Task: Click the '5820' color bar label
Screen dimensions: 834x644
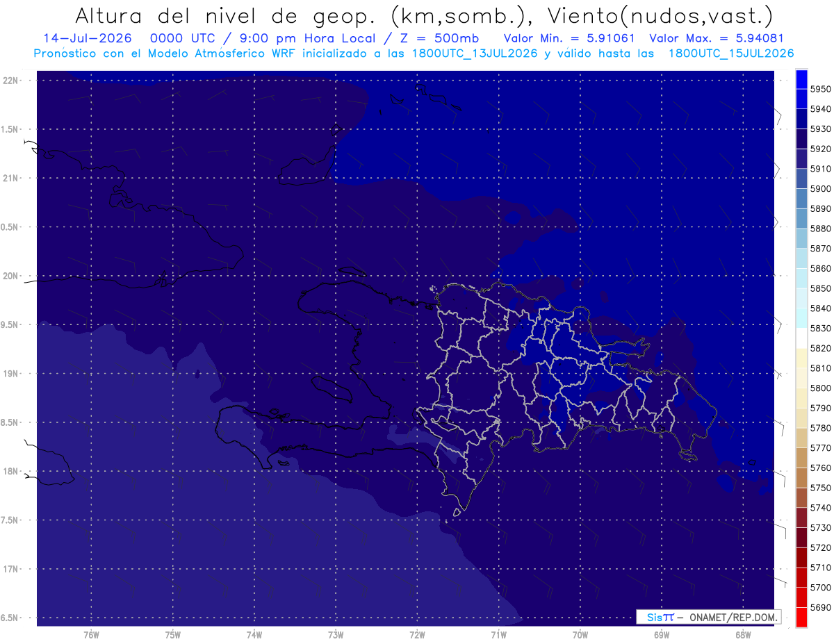Action: click(821, 348)
